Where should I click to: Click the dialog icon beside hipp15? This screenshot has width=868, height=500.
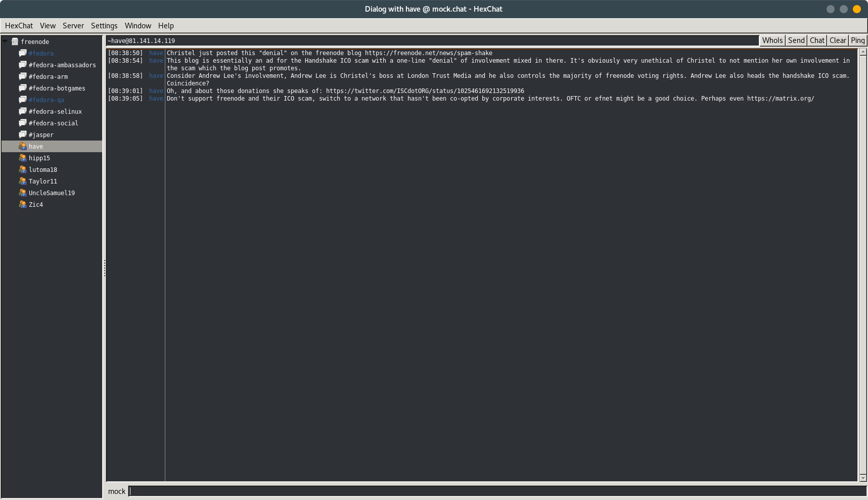point(23,158)
